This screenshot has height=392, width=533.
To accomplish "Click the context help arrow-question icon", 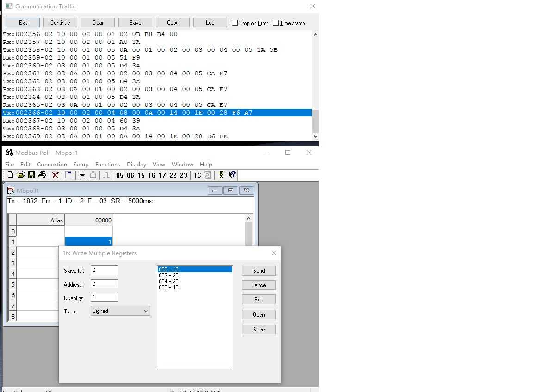I will [232, 175].
